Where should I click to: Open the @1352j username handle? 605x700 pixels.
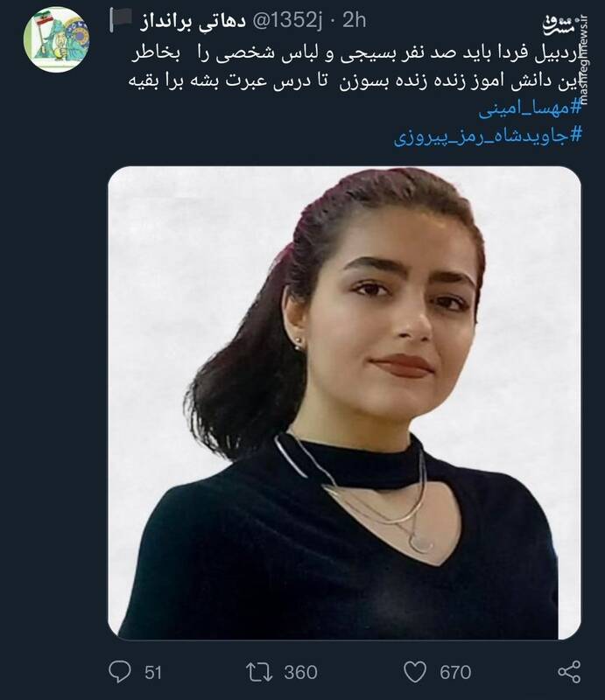[x=287, y=20]
